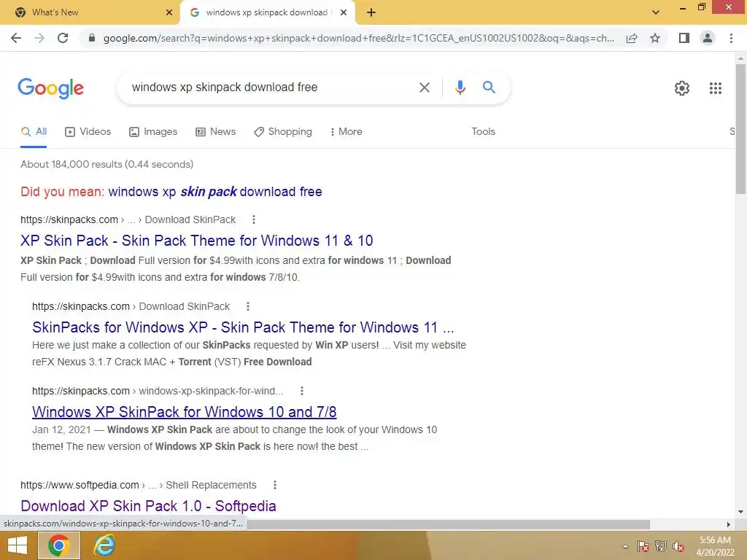This screenshot has height=560, width=747.
Task: Click the horizontal scrollbar thumb
Action: pos(449,524)
